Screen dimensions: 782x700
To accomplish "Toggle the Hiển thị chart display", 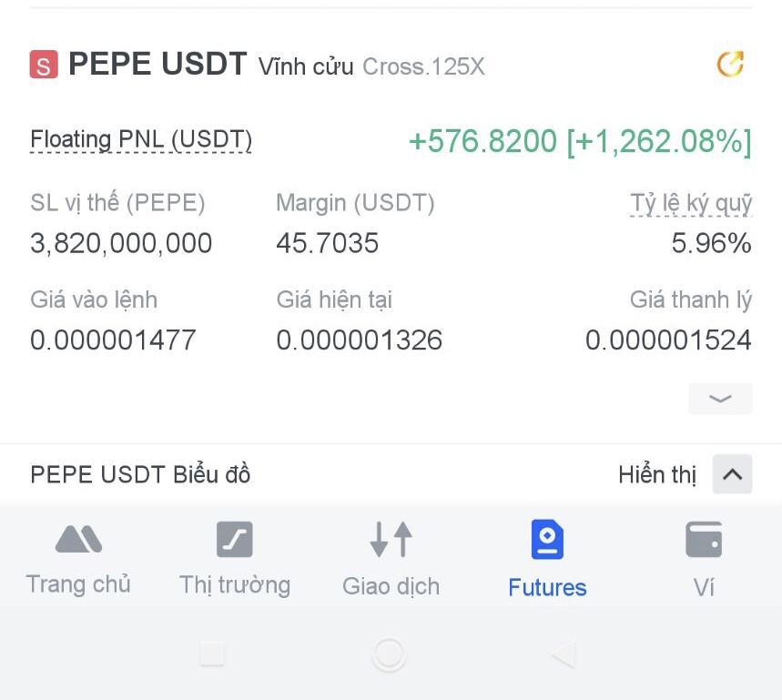I will pos(656,475).
